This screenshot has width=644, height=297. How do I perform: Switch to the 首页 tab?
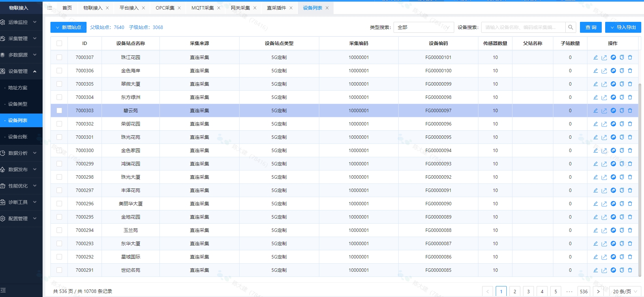pos(67,8)
